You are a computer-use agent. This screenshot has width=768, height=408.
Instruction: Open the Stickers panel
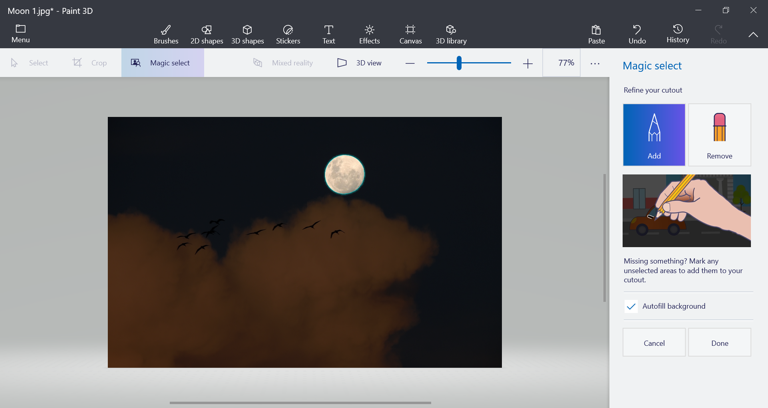(x=288, y=34)
